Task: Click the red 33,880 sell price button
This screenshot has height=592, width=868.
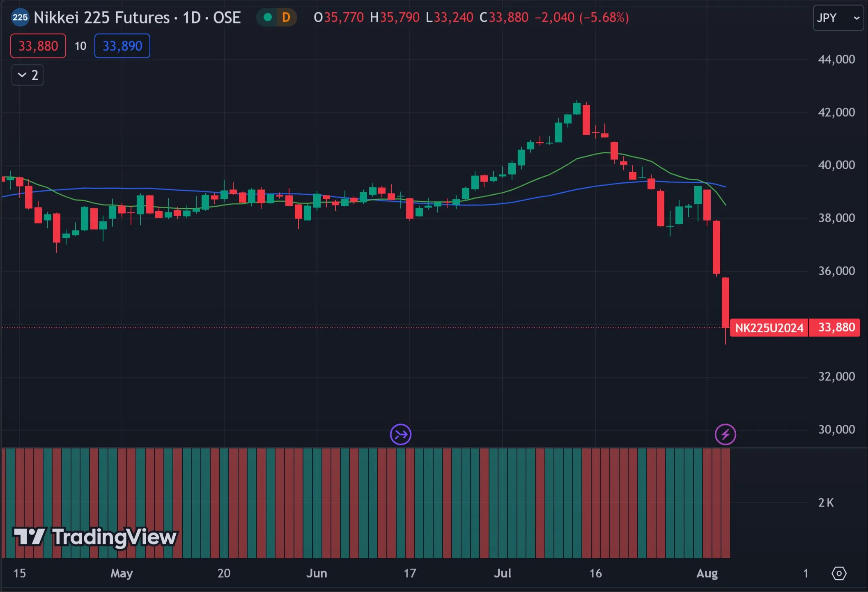Action: (38, 46)
